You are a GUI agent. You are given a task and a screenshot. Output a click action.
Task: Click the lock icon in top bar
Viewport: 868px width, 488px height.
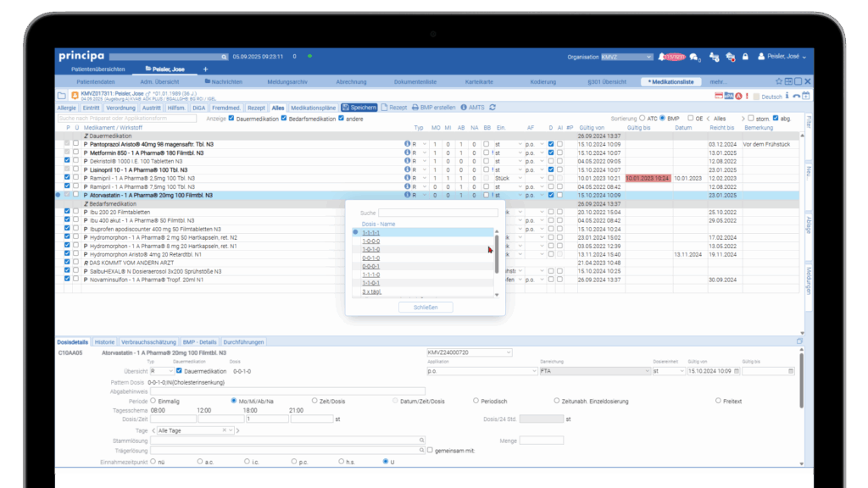[744, 57]
